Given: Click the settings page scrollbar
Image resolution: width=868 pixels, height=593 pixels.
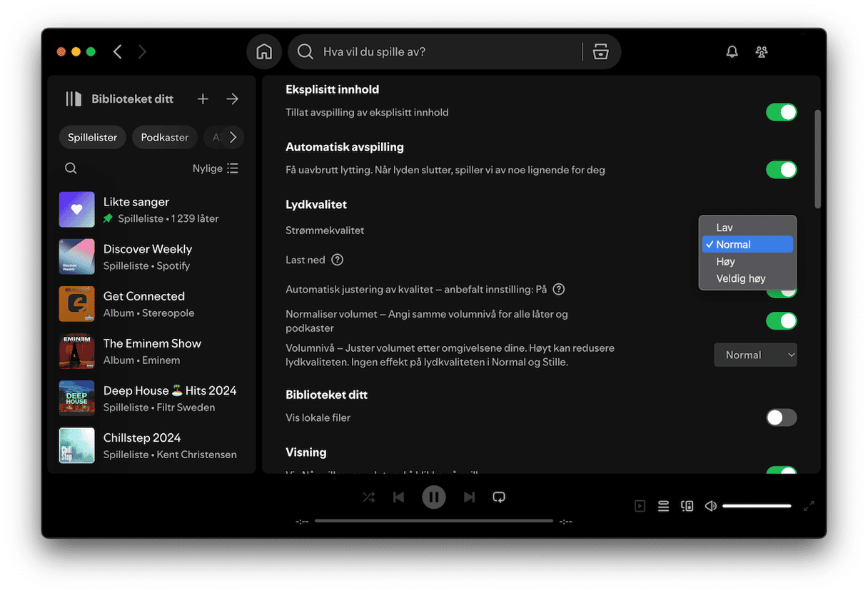Looking at the screenshot, I should point(817,158).
